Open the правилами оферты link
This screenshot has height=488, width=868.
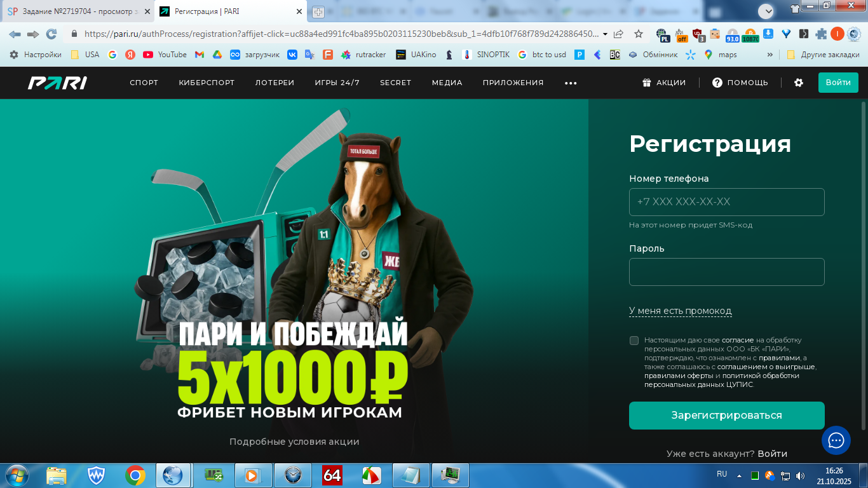[x=678, y=376]
